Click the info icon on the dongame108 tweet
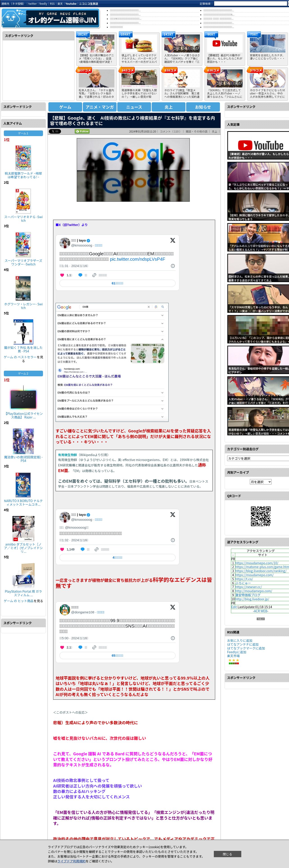The height and width of the screenshot is (868, 289). [173, 638]
